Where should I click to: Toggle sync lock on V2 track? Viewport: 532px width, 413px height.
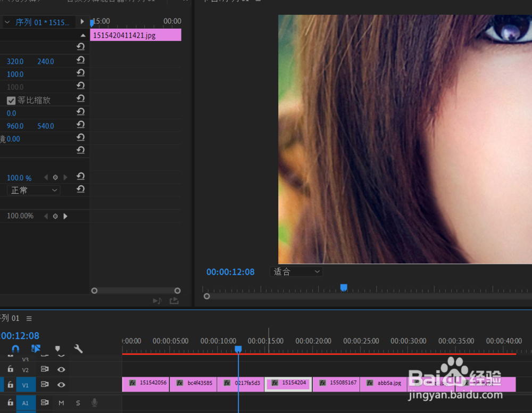45,369
